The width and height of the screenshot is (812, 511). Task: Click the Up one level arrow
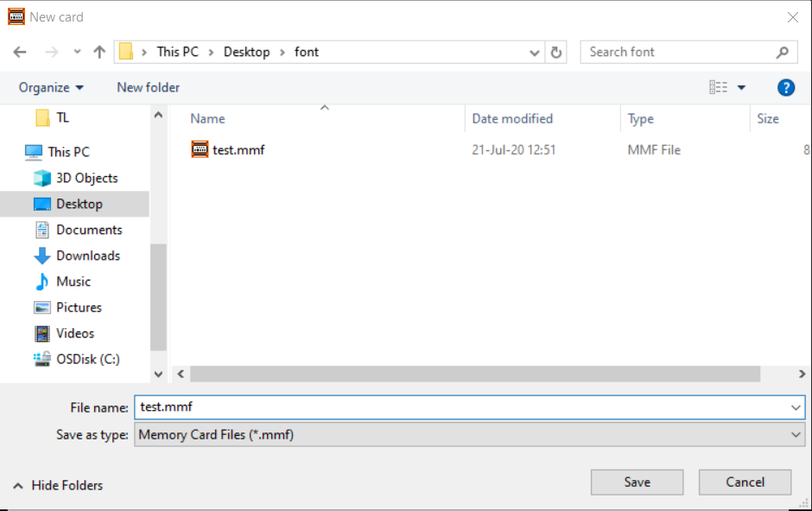point(99,52)
